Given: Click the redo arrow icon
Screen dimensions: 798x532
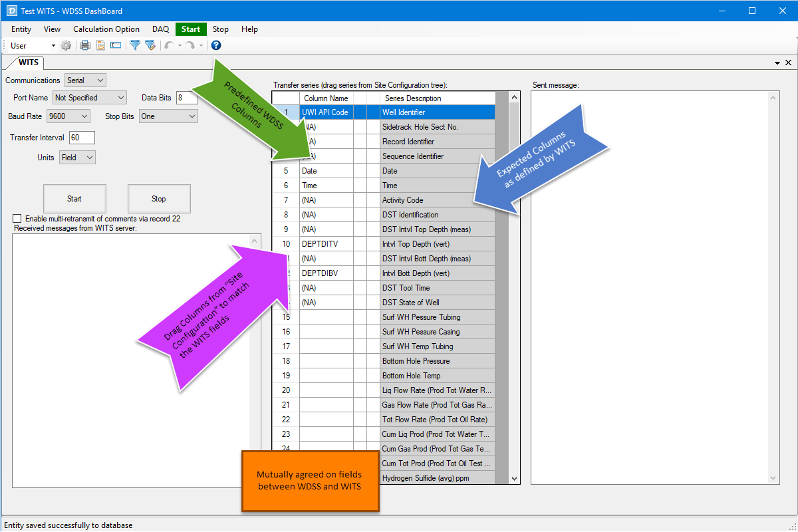Looking at the screenshot, I should tap(190, 45).
